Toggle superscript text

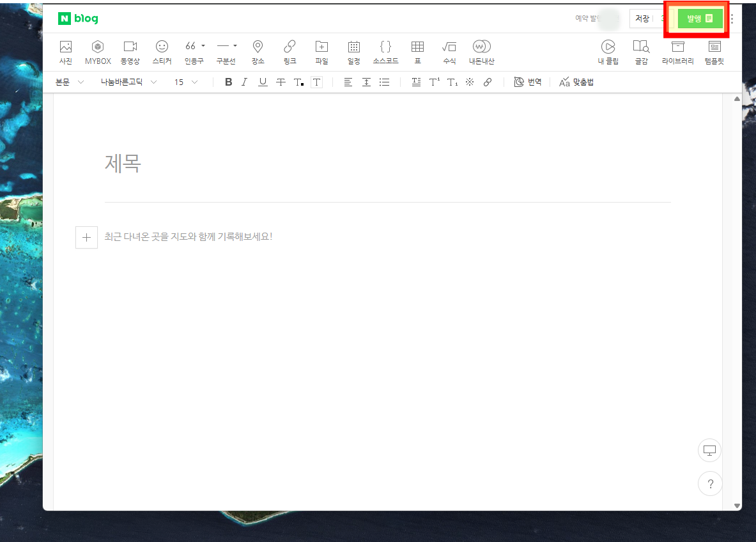pos(435,82)
